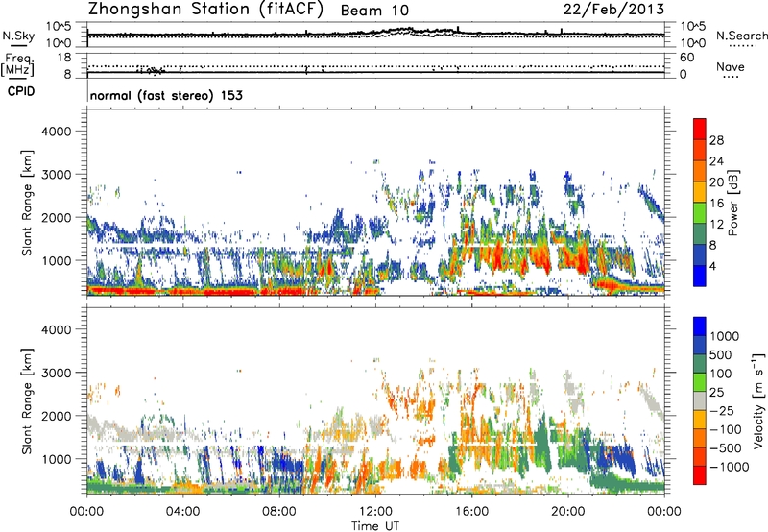The width and height of the screenshot is (768, 532).
Task: Click the "3000" tick on velocity panel
Action: point(56,373)
